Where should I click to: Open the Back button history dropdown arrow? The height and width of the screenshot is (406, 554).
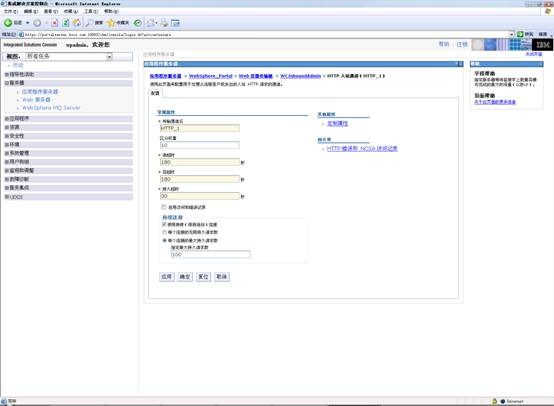tap(28, 23)
